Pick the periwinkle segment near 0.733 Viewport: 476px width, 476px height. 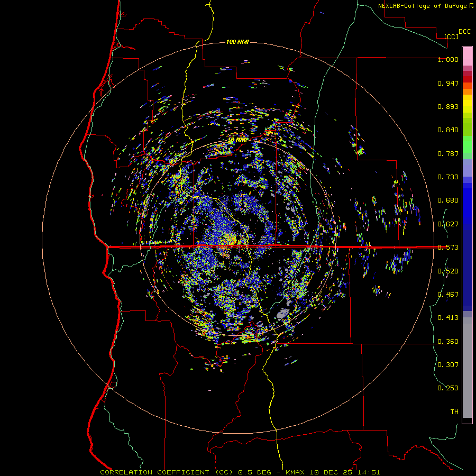click(467, 168)
